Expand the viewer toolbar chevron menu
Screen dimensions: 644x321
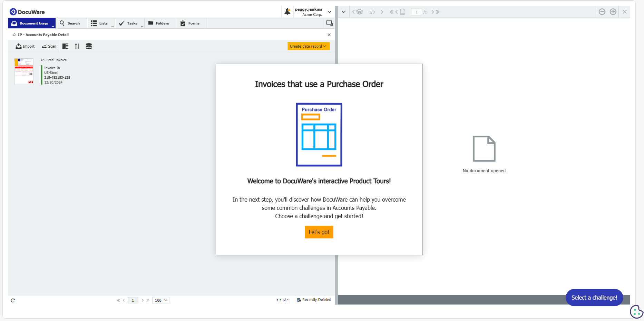coord(344,12)
